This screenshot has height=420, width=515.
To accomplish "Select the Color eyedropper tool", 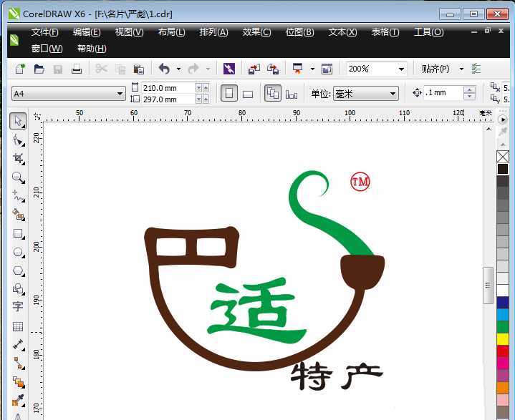I will [x=18, y=401].
